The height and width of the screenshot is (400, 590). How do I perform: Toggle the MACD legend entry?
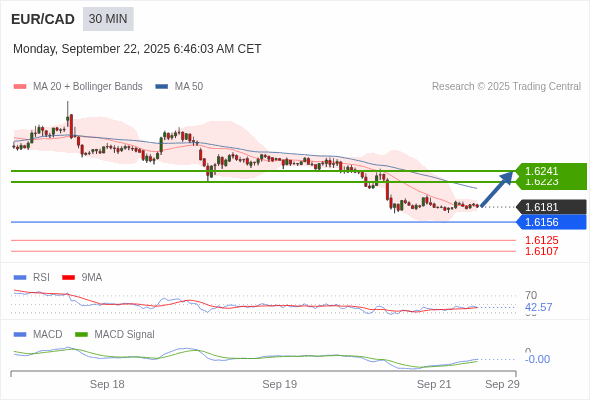click(x=38, y=334)
